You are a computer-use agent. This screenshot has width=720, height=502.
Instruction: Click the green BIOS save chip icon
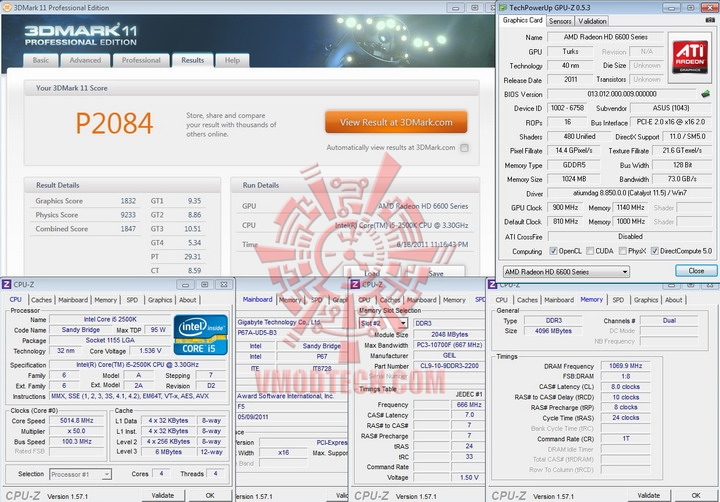705,94
